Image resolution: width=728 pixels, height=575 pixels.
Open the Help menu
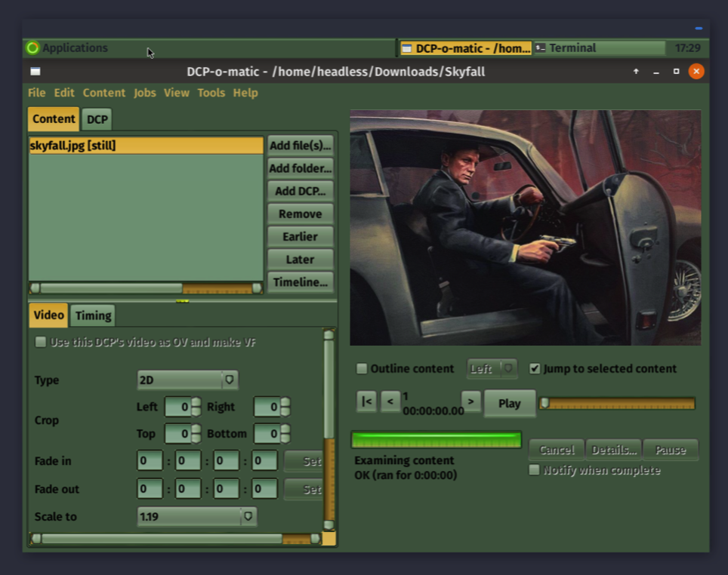click(245, 93)
